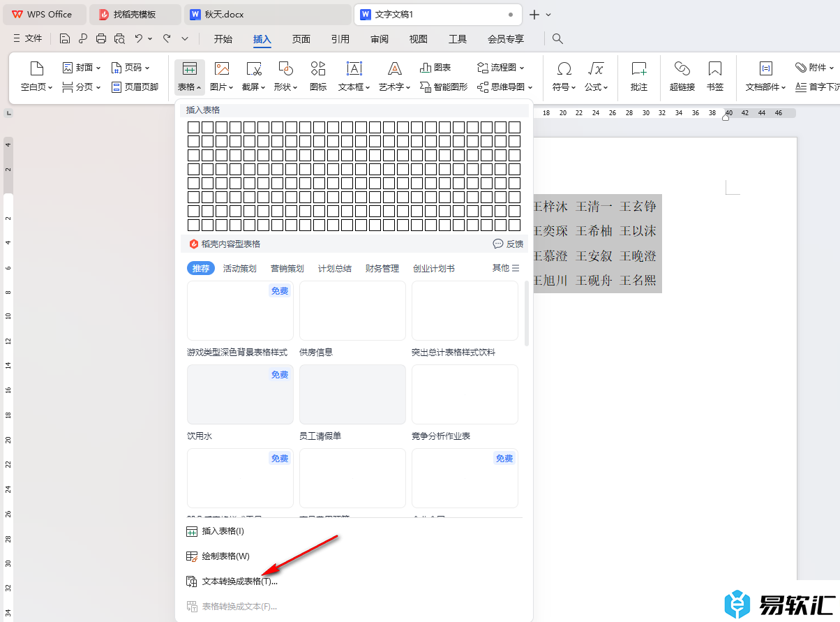Click the Redo arrow icon
This screenshot has height=622, width=840.
167,39
